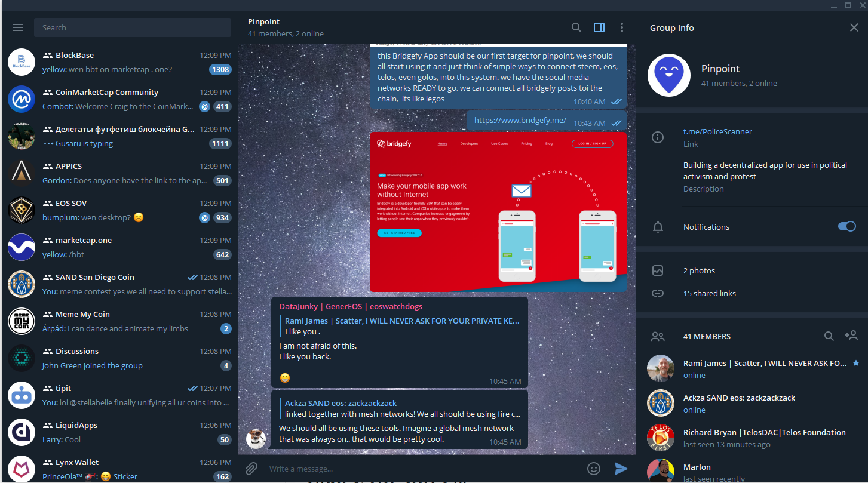Click the Pinpoint group avatar in info panel
The width and height of the screenshot is (868, 483).
click(x=669, y=75)
